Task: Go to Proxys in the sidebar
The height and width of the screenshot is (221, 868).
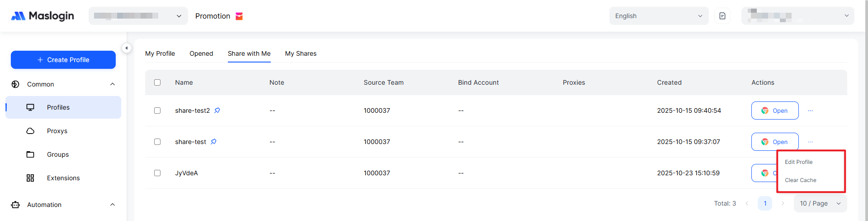Action: click(x=63, y=131)
